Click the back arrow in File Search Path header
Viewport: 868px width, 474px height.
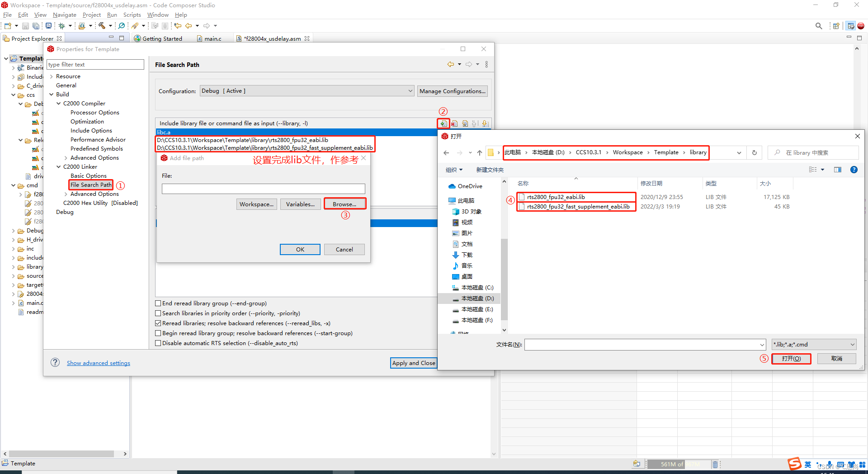pos(451,64)
